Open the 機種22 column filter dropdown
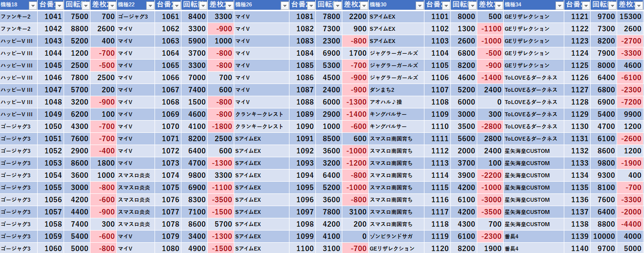The height and width of the screenshot is (253, 644). coord(150,5)
